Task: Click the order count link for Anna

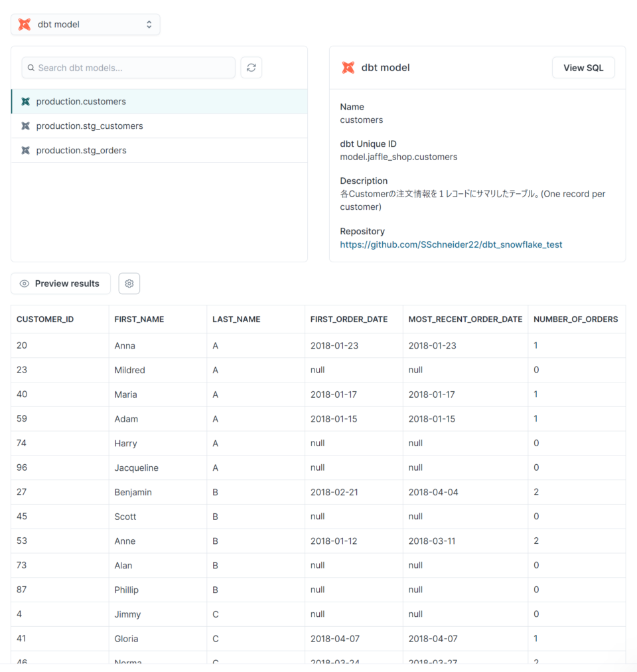Action: 535,345
